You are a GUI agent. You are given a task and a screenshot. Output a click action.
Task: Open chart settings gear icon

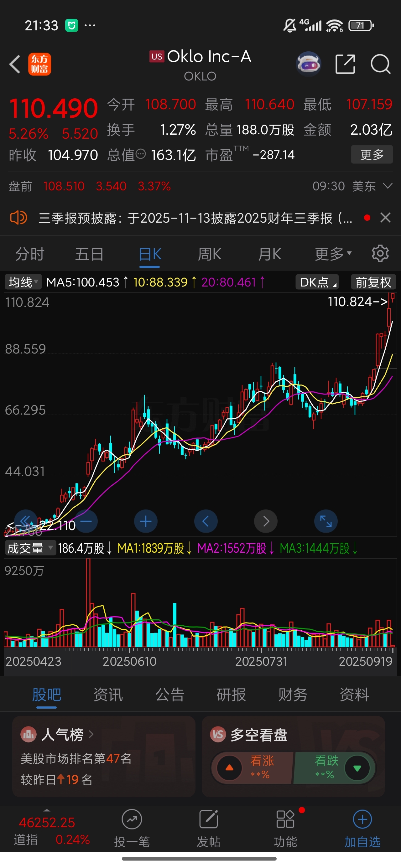click(x=380, y=253)
